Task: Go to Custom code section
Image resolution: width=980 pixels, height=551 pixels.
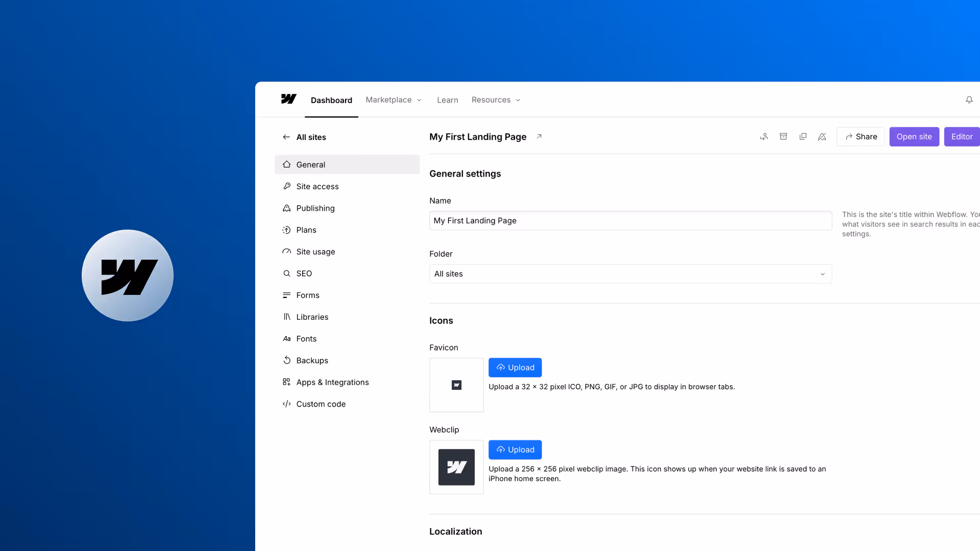Action: pos(321,404)
